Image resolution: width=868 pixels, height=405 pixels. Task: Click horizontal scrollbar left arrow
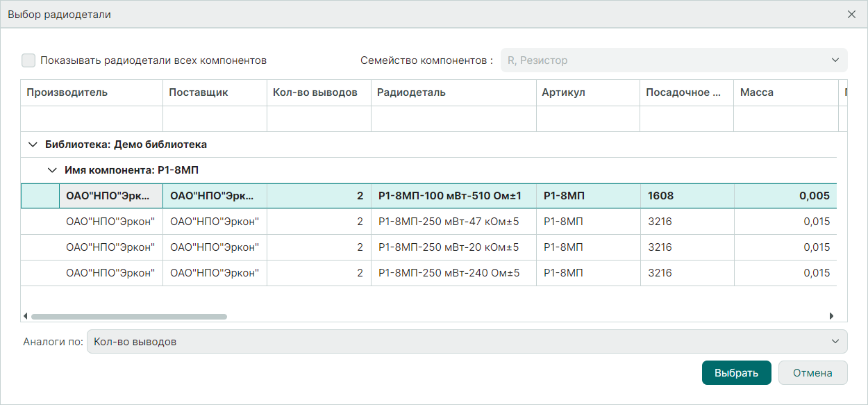[26, 316]
